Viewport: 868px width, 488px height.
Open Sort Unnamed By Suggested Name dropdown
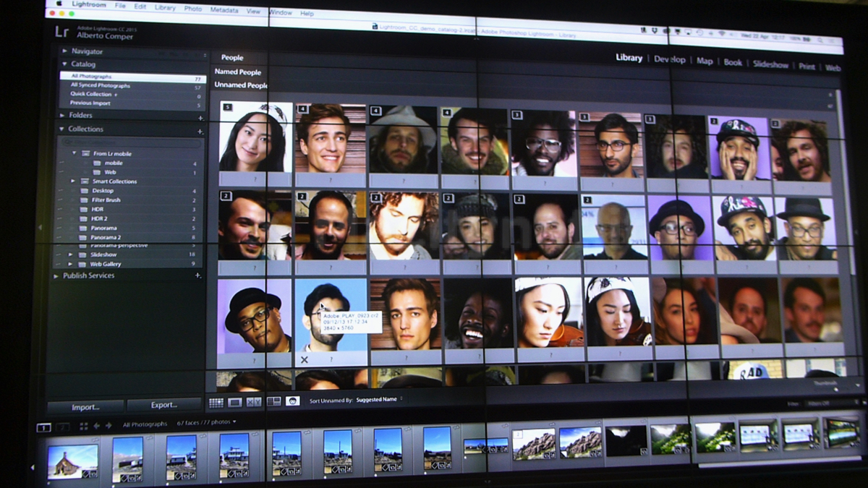(379, 400)
